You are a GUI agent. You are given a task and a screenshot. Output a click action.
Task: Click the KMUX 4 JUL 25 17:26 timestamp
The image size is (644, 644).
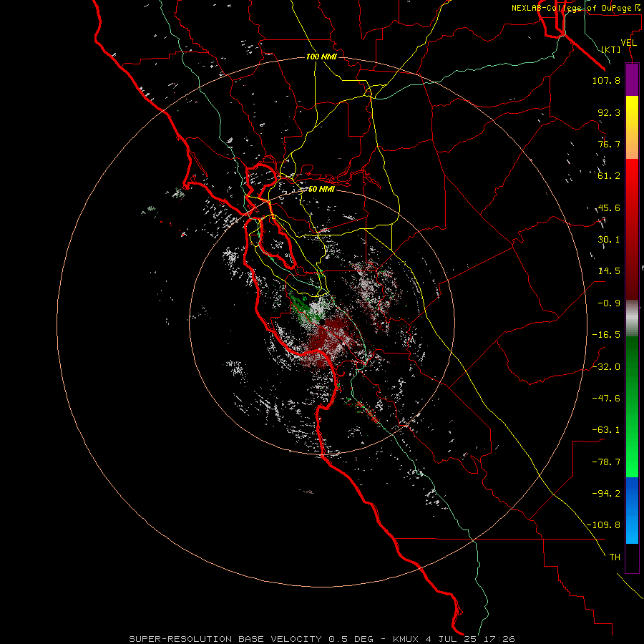454,639
